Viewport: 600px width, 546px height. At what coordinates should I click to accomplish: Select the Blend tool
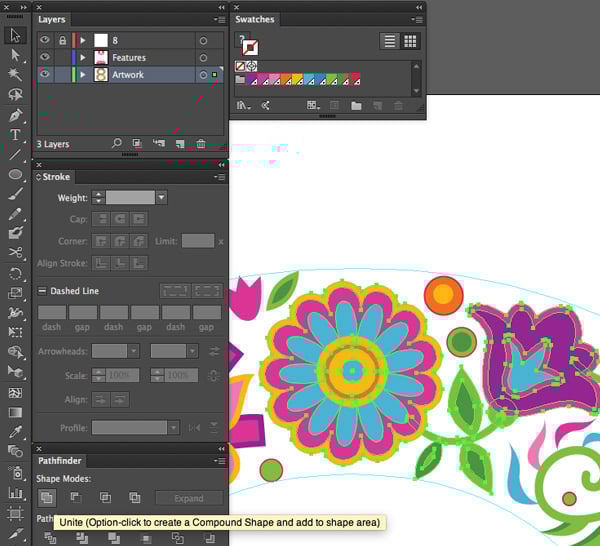click(x=15, y=451)
